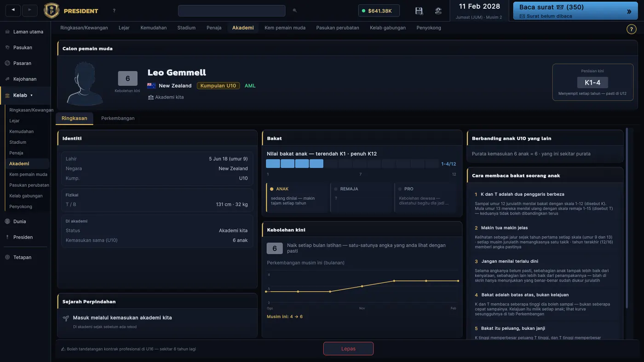Screen dimensions: 644x362
Task: Click the help question mark circle
Action: [x=632, y=29]
